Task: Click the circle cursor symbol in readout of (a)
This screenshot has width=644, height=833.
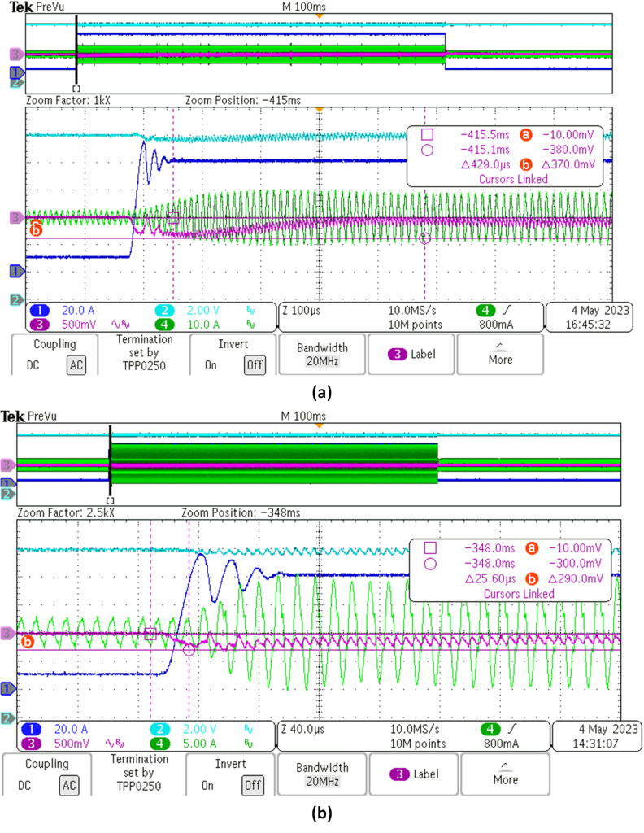Action: click(427, 150)
